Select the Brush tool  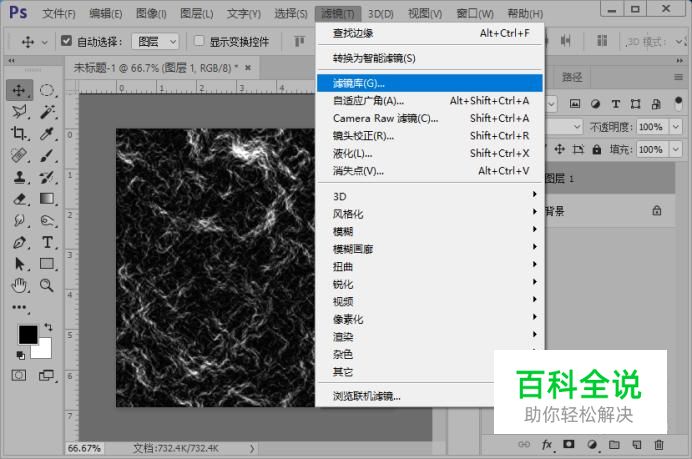coord(47,155)
